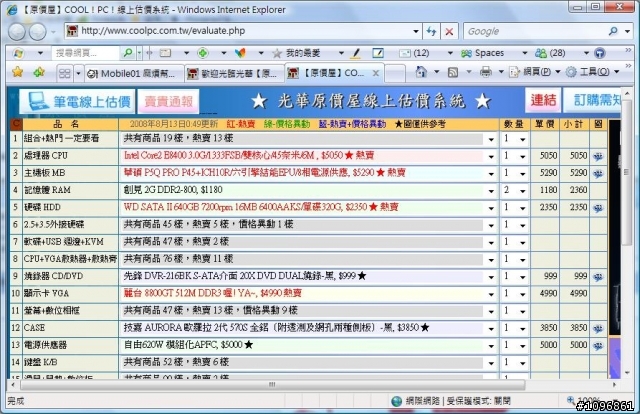Click the Print icon
640x414 pixels.
(x=485, y=72)
